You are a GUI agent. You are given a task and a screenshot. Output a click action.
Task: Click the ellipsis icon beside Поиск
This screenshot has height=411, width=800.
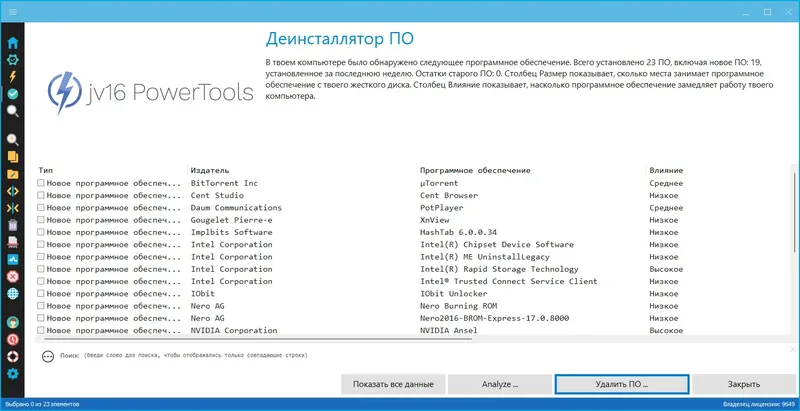48,356
